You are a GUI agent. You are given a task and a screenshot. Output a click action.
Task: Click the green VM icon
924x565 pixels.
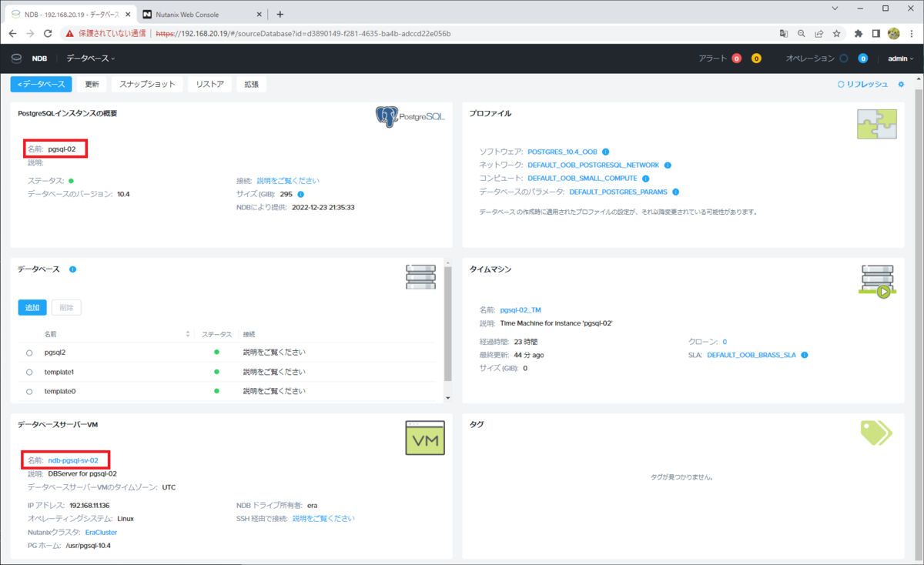click(425, 438)
